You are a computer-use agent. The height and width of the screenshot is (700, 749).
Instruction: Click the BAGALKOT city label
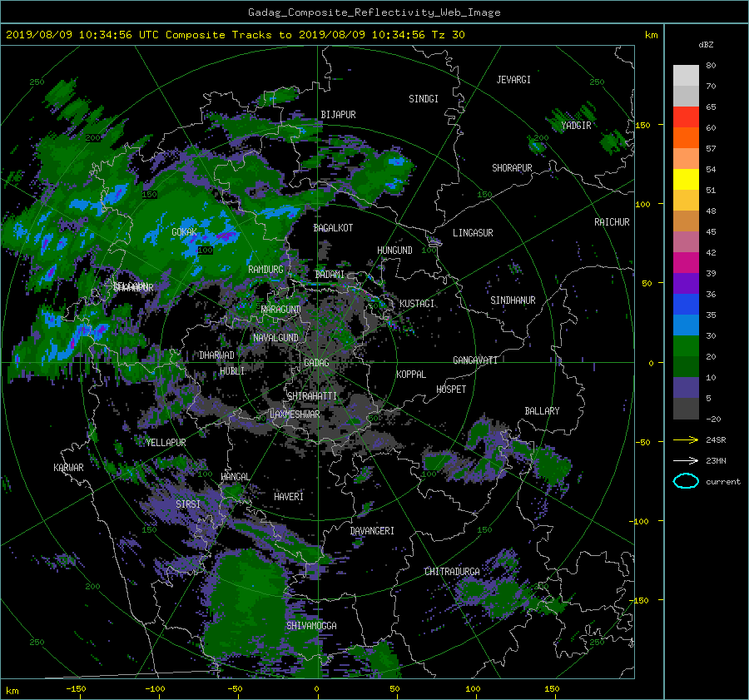[333, 228]
